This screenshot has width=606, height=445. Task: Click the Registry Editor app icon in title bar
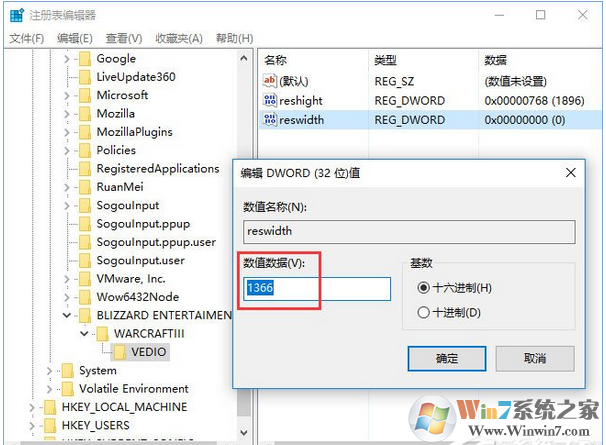[17, 15]
